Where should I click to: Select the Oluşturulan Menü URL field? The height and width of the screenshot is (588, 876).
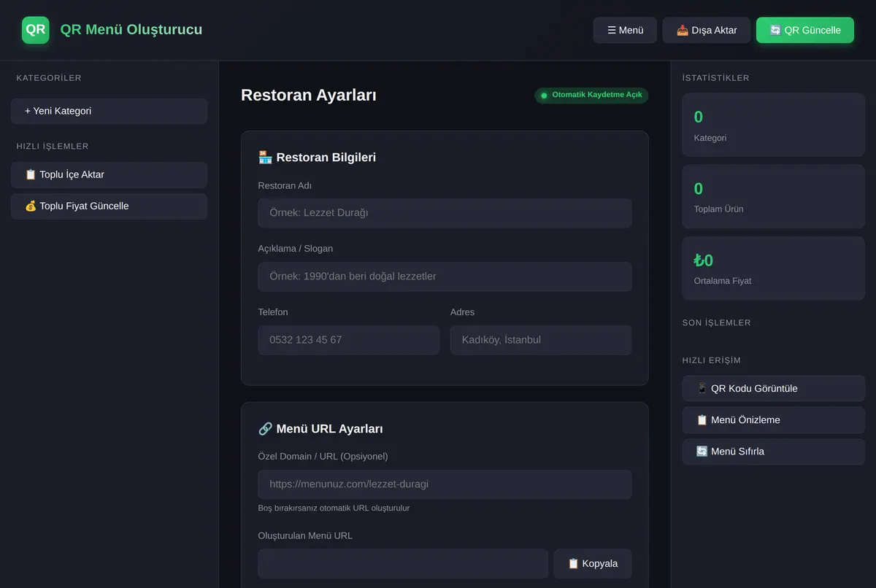[403, 563]
